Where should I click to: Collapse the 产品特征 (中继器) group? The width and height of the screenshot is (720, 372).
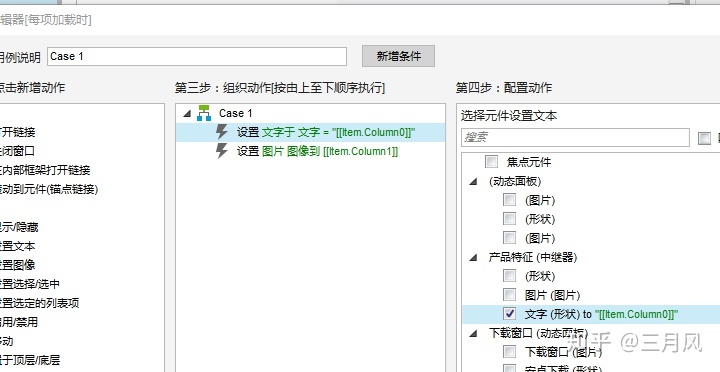473,258
